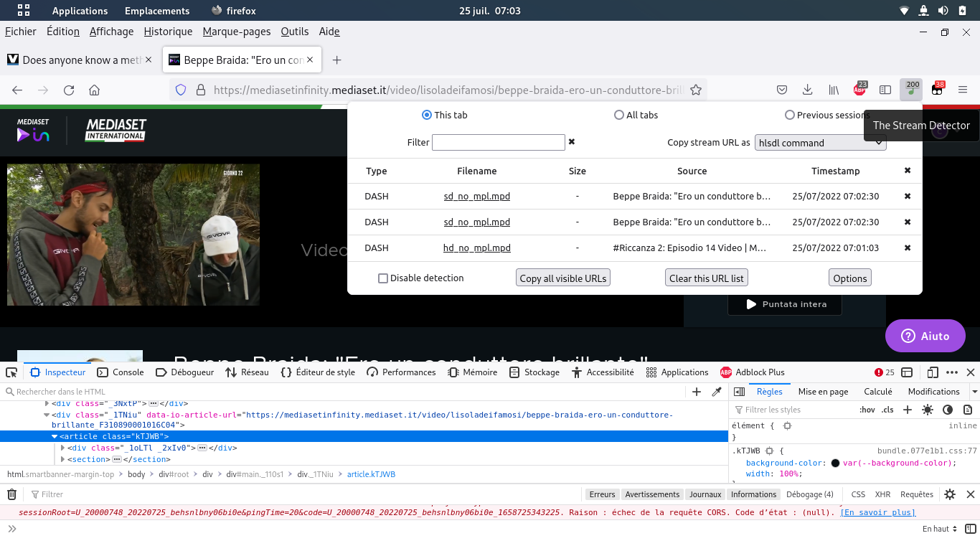Follow the En savoir plus link
This screenshot has width=980, height=551.
[x=878, y=512]
